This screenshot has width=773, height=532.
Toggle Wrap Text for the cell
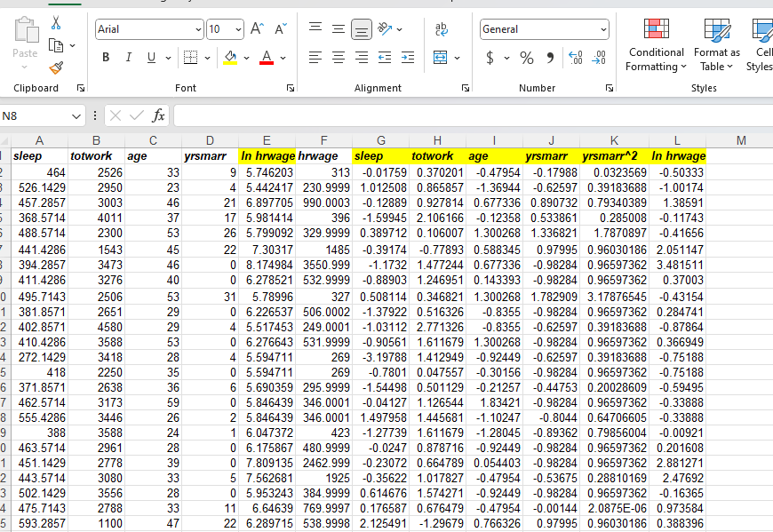441,28
